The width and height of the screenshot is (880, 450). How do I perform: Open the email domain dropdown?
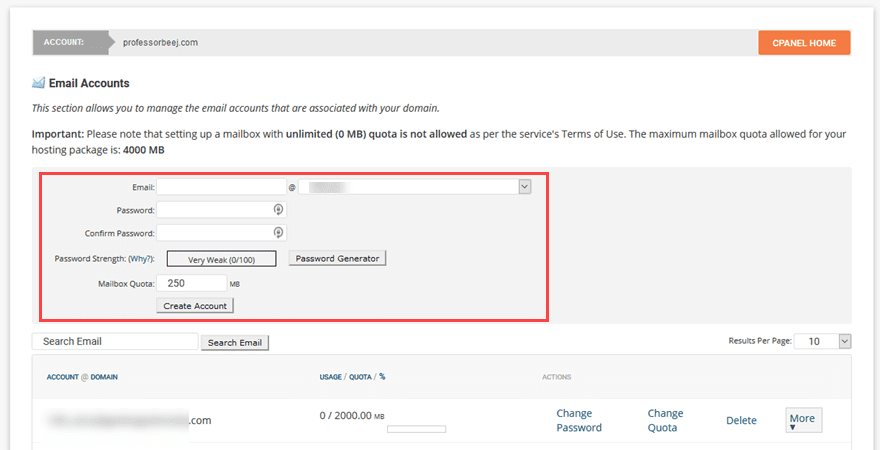(x=524, y=187)
